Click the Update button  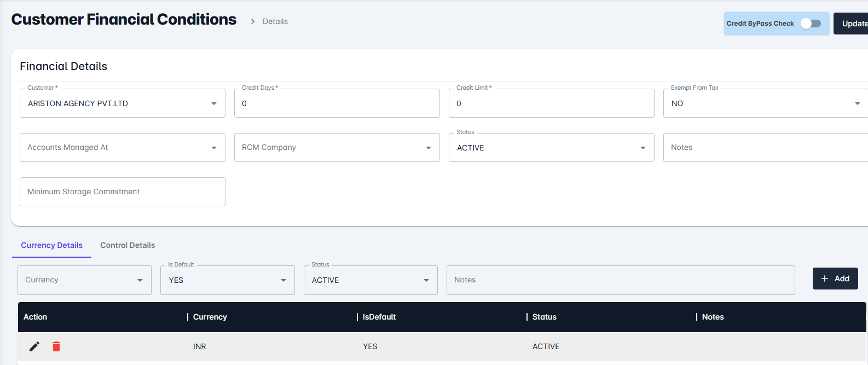[x=853, y=24]
